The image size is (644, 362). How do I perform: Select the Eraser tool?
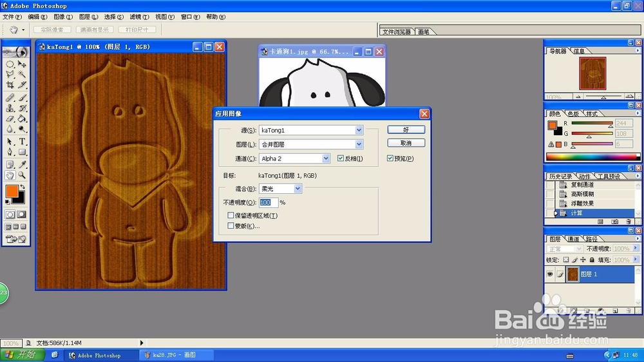10,119
